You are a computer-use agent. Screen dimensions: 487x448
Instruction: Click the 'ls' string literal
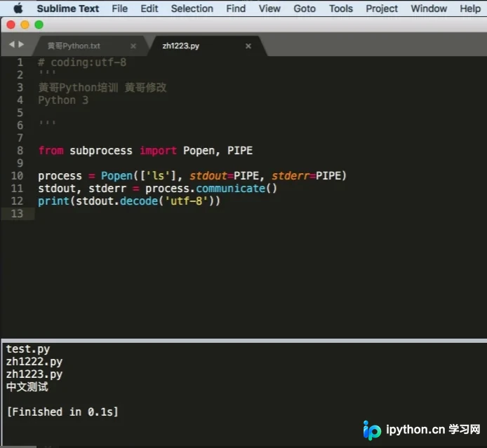point(158,176)
